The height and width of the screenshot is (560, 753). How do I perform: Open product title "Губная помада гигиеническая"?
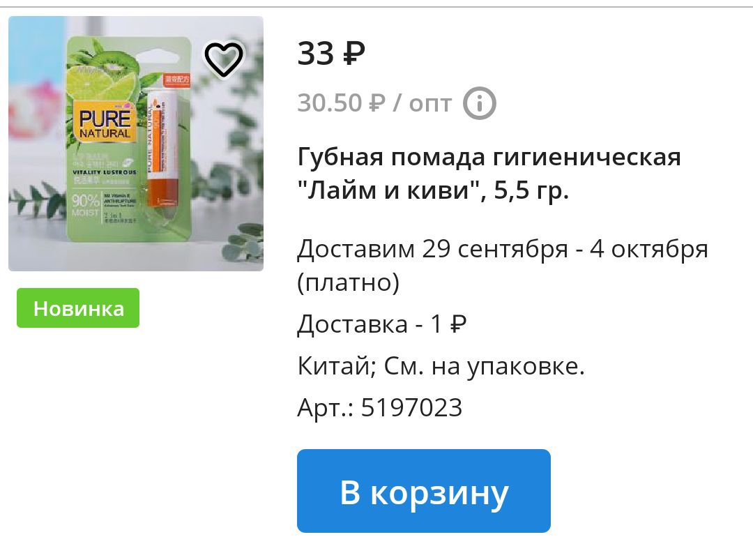pos(489,158)
